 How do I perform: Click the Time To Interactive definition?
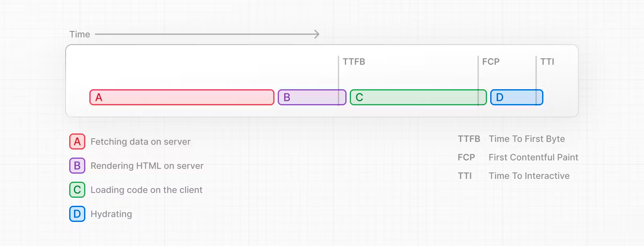529,176
